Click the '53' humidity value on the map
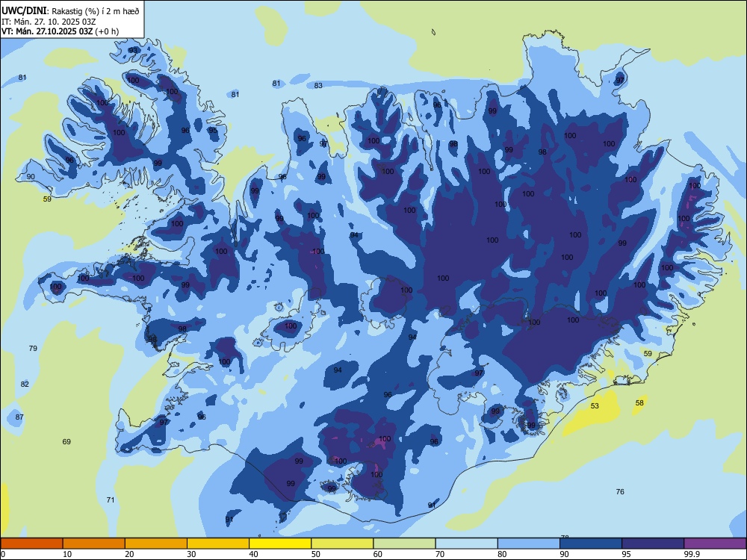The image size is (747, 560). 595,405
